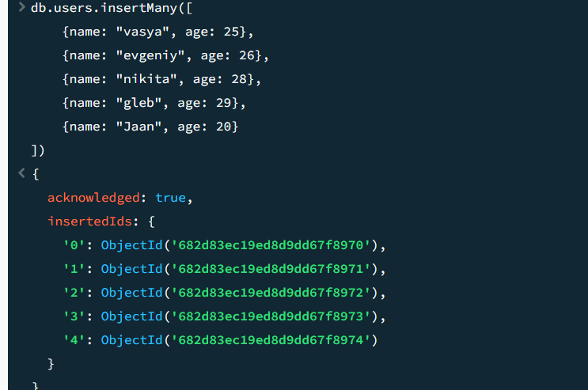Click the nikita document line

[x=161, y=79]
